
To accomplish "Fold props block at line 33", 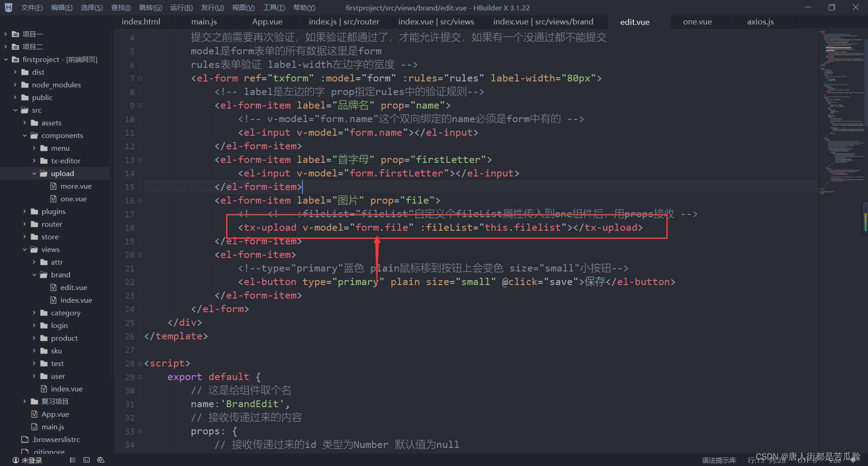I will tap(140, 431).
